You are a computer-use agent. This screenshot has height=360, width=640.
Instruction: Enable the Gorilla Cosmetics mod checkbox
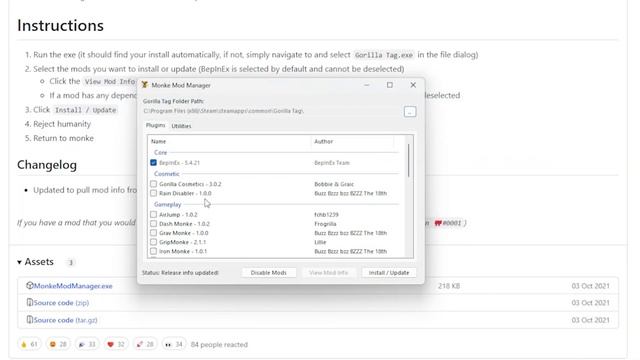tap(153, 184)
